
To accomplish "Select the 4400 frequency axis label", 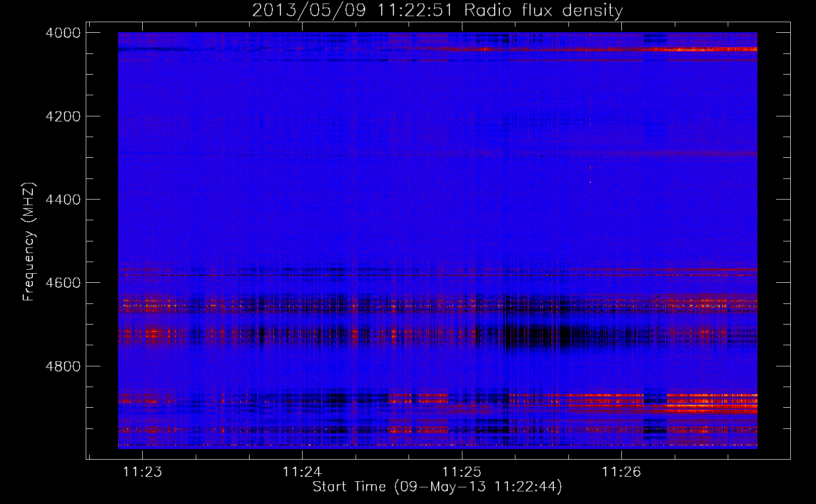I will (63, 200).
